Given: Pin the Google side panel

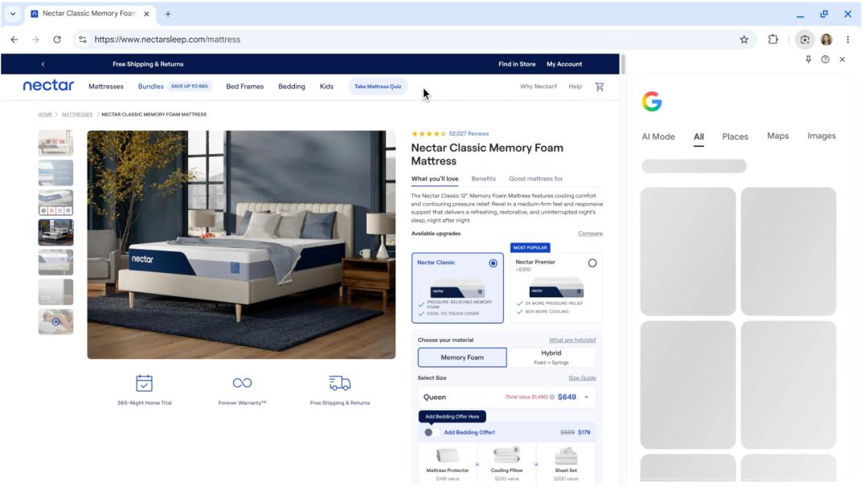Looking at the screenshot, I should tap(809, 59).
